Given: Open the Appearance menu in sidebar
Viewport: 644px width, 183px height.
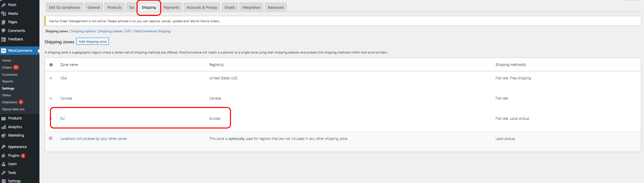Looking at the screenshot, I should [x=17, y=147].
